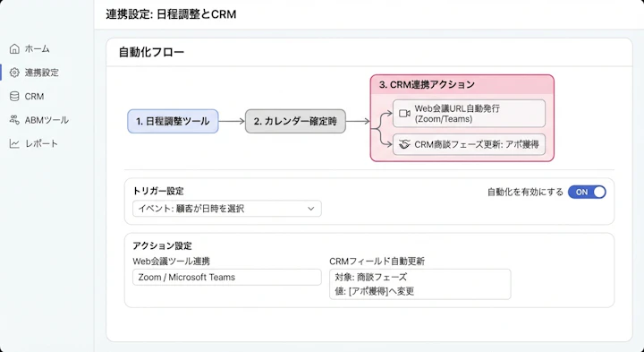Click the handshake icon in CRM商談フェーズ更新

[405, 144]
